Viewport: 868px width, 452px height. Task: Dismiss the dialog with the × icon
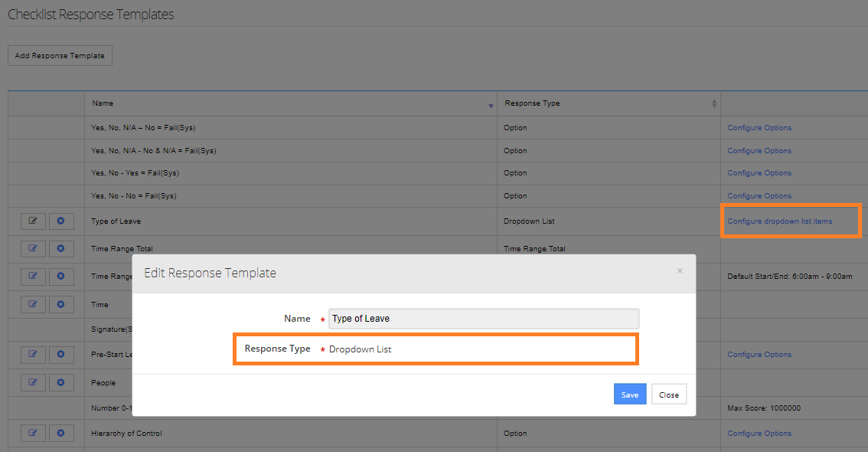coord(680,270)
